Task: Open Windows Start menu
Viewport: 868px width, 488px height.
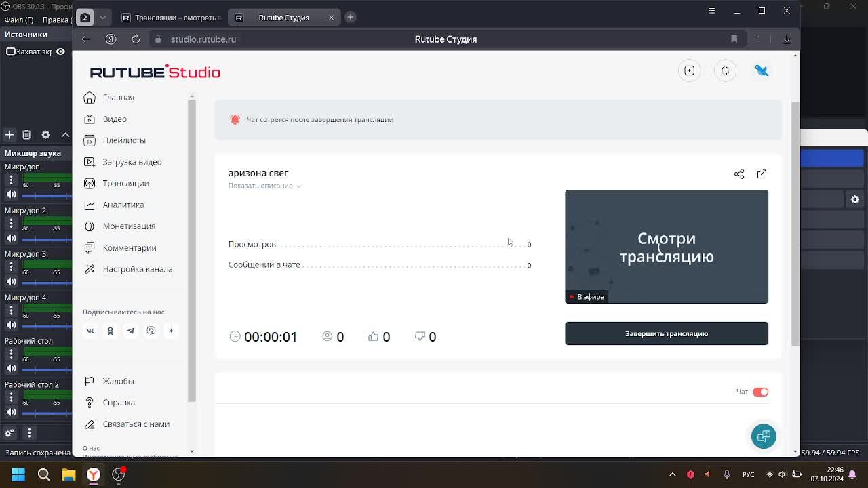Action: coord(18,474)
